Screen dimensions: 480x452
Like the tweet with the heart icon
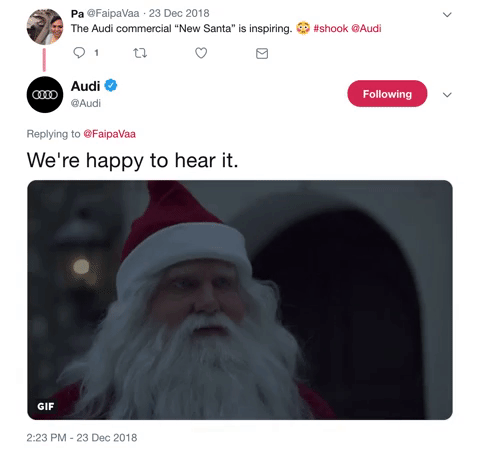pyautogui.click(x=201, y=53)
